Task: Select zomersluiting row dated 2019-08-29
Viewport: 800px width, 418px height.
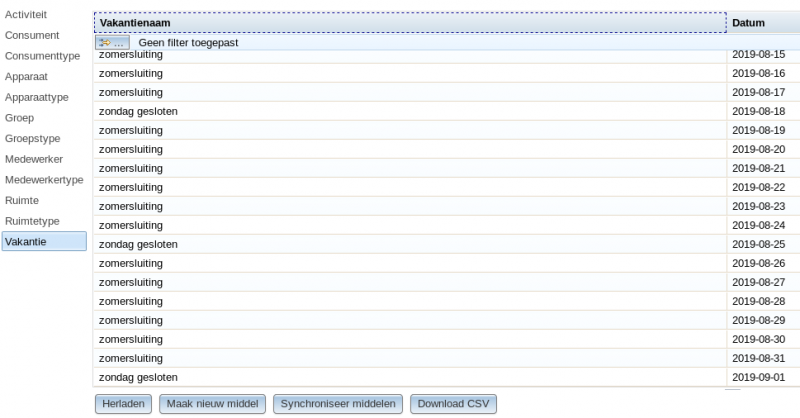Action: pyautogui.click(x=446, y=320)
